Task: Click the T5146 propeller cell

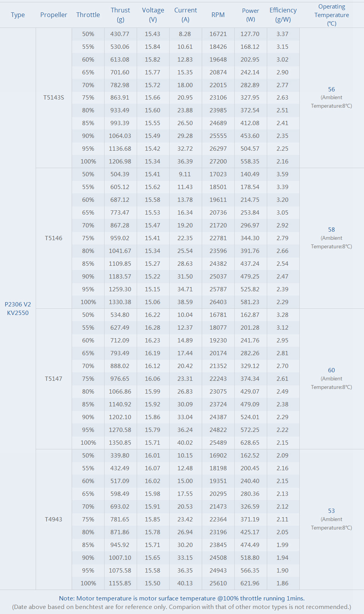Action: (x=53, y=238)
